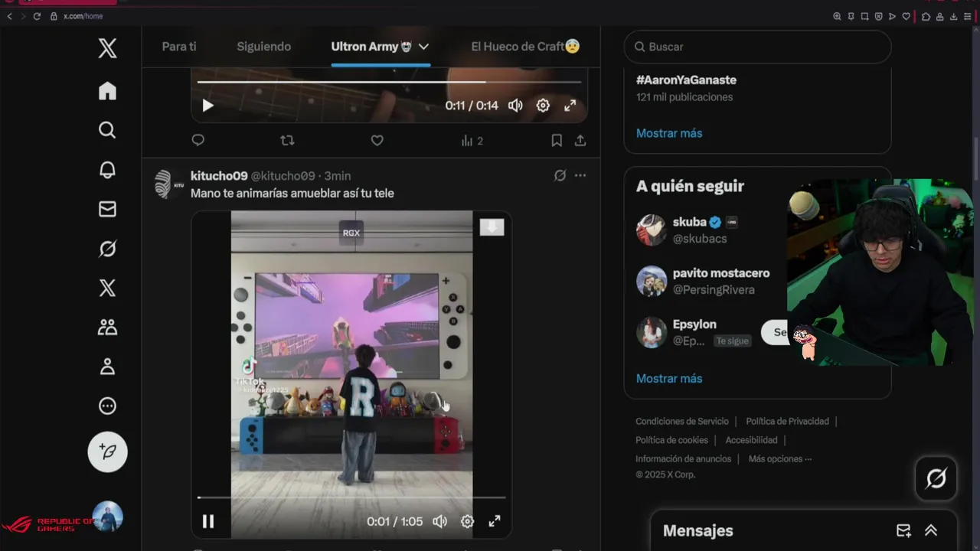980x551 pixels.
Task: Click the @kitucho09 handle
Action: (283, 176)
